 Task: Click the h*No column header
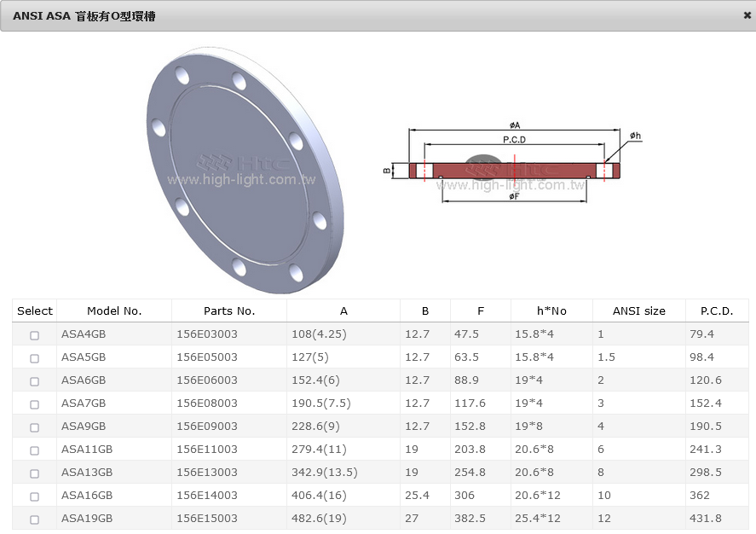point(551,311)
